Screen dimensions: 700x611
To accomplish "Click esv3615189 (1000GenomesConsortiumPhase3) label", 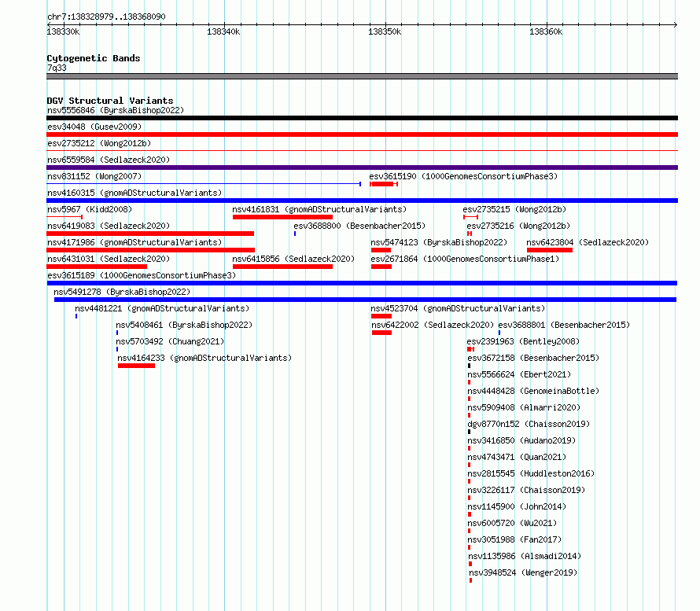I will click(x=142, y=275).
